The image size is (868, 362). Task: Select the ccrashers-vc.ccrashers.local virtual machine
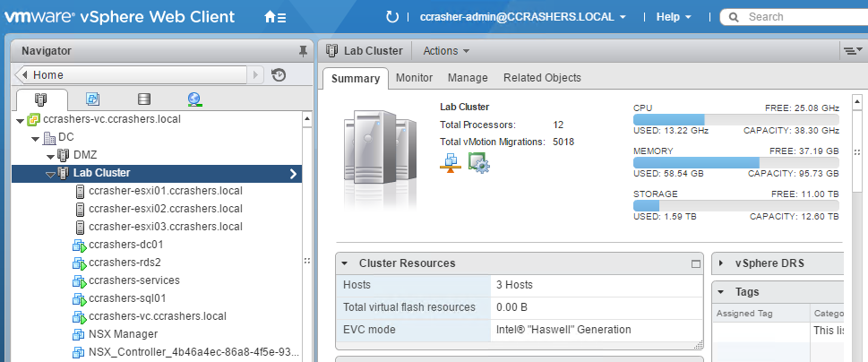[x=158, y=316]
